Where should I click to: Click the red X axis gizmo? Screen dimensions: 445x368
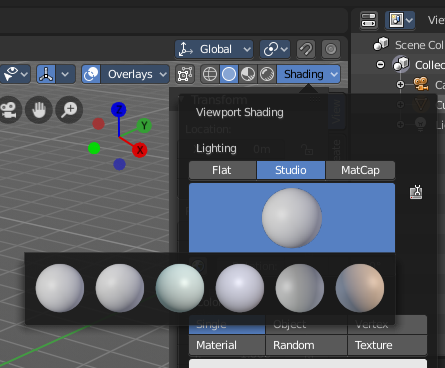coord(140,150)
